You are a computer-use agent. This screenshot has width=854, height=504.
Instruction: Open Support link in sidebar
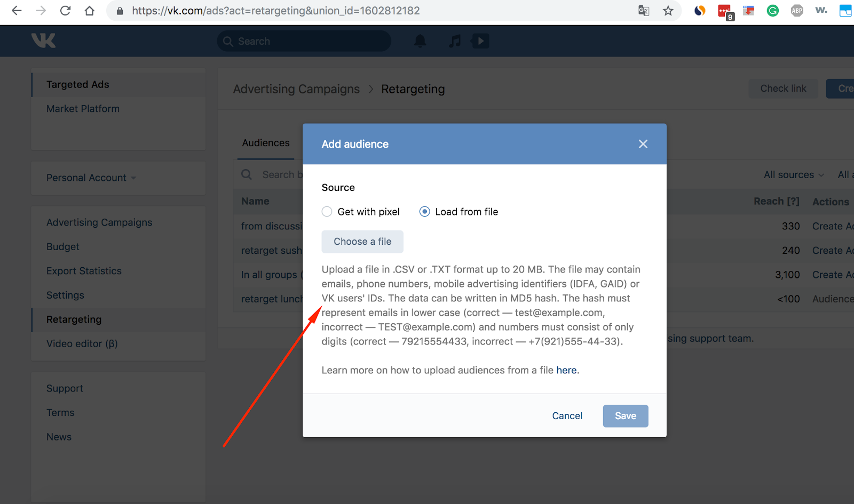[x=65, y=389]
